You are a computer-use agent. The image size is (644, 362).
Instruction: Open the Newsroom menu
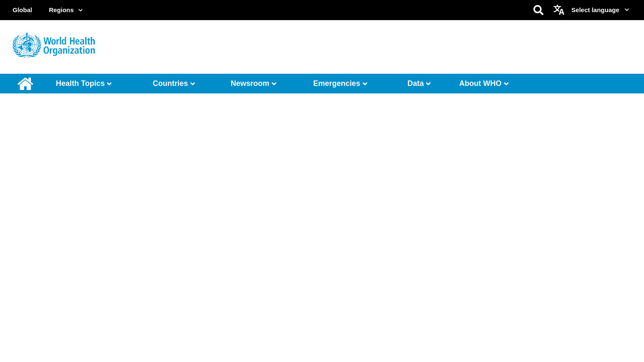tap(254, 83)
